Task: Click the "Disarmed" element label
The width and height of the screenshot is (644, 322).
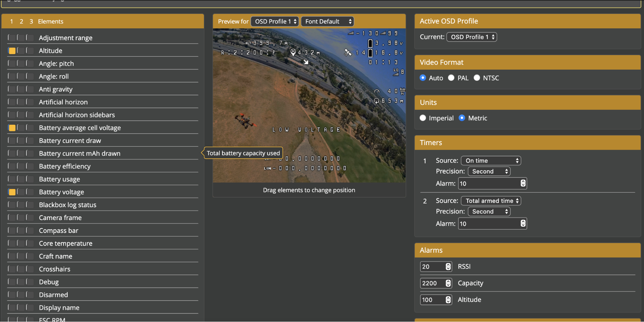Action: coord(53,295)
